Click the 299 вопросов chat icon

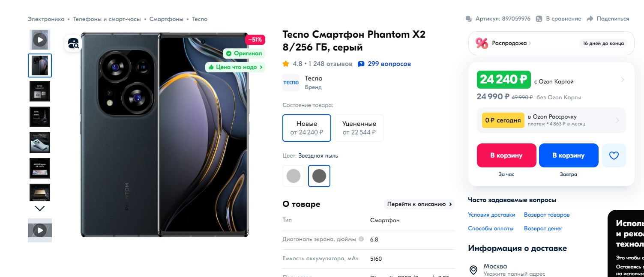point(361,64)
